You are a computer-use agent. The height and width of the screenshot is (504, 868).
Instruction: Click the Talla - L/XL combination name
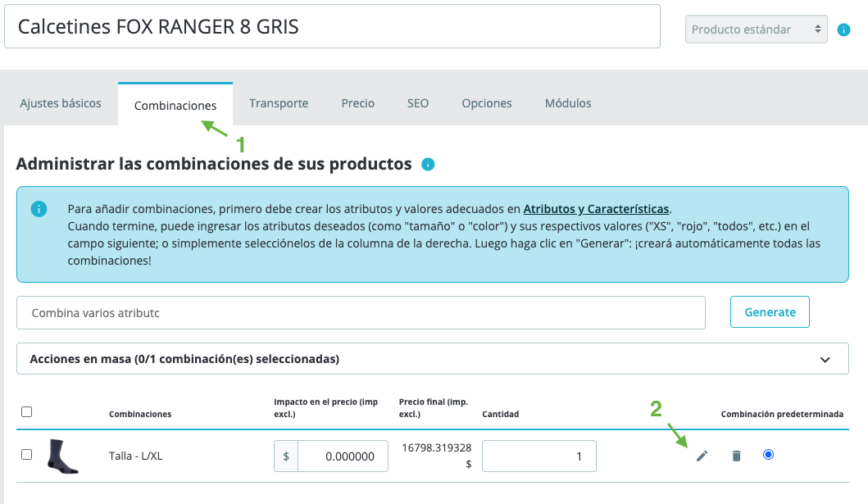135,456
